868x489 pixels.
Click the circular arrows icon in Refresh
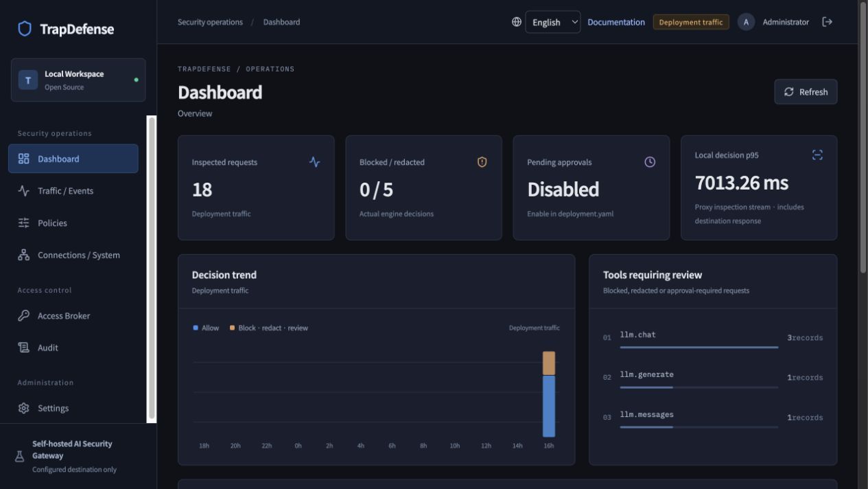(x=789, y=92)
